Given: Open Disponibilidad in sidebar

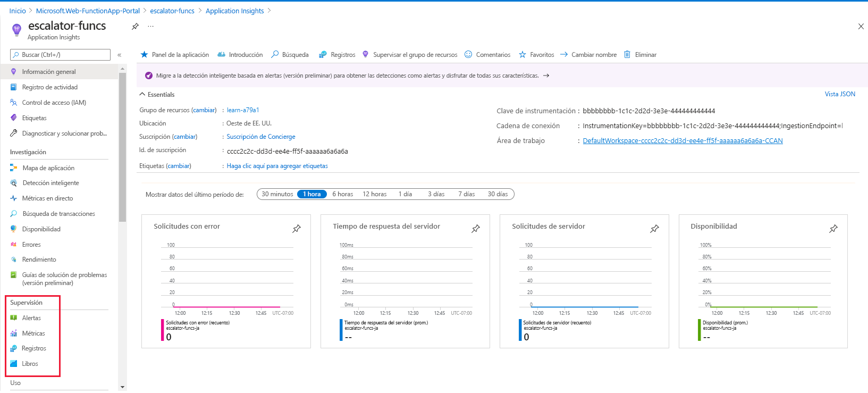Looking at the screenshot, I should tap(59, 229).
